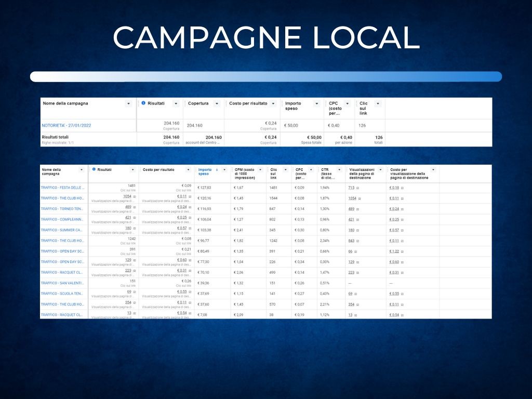532x399 pixels.
Task: Open Nome della campagna dropdown in bottom table
Action: click(81, 169)
